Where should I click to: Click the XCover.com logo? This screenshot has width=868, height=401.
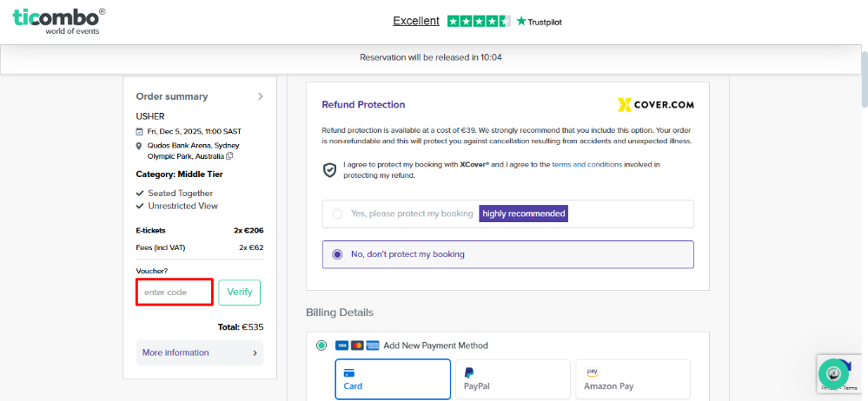[x=655, y=104]
